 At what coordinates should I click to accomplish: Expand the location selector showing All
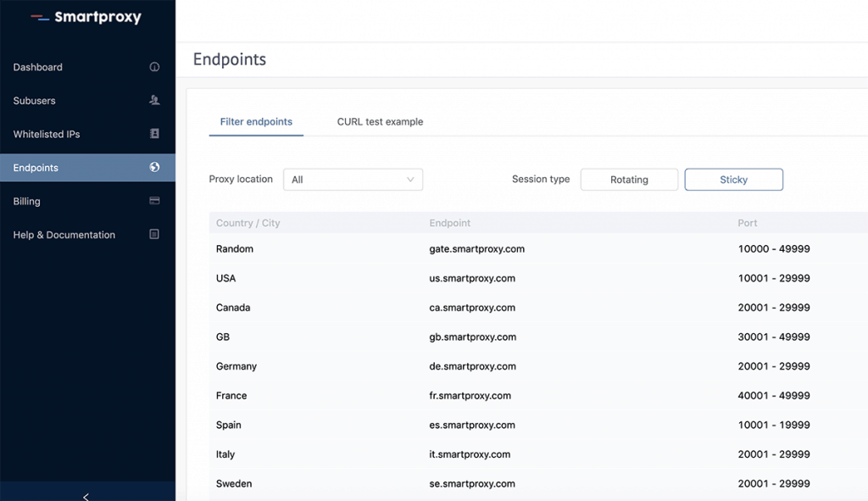pos(353,179)
